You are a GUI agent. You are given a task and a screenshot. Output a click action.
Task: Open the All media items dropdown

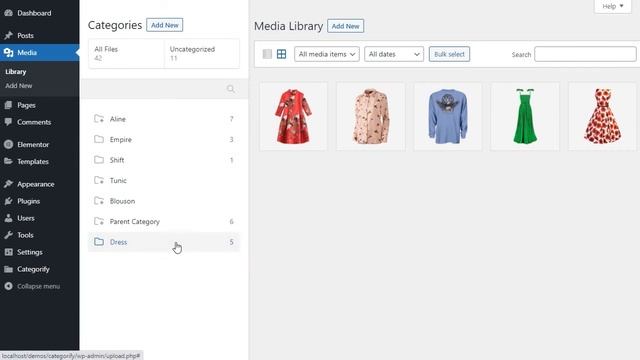coord(327,54)
